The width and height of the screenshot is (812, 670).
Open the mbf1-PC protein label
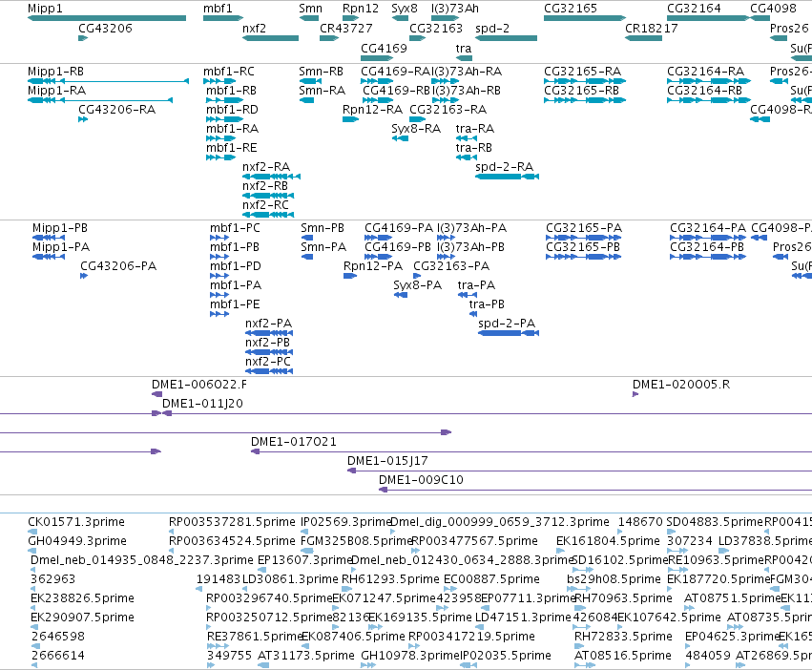click(x=235, y=228)
